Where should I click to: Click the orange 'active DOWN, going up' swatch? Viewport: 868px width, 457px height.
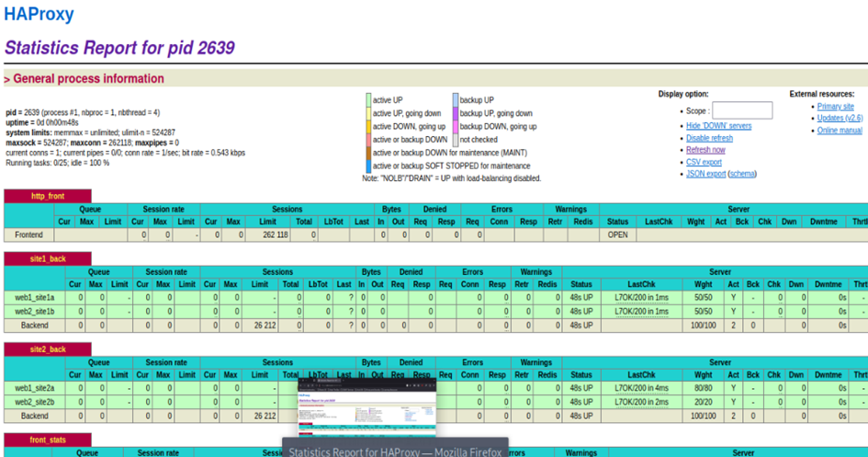[x=368, y=126]
